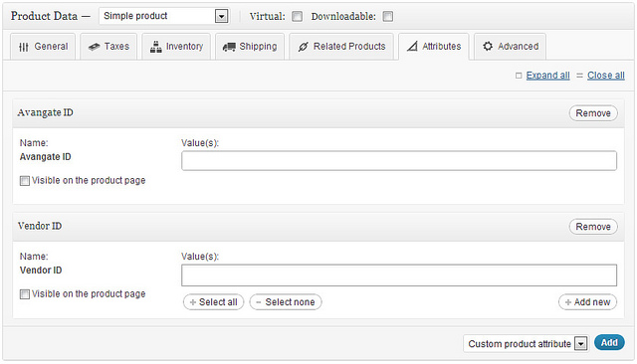
Task: Open the Simple product type dropdown
Action: (163, 16)
